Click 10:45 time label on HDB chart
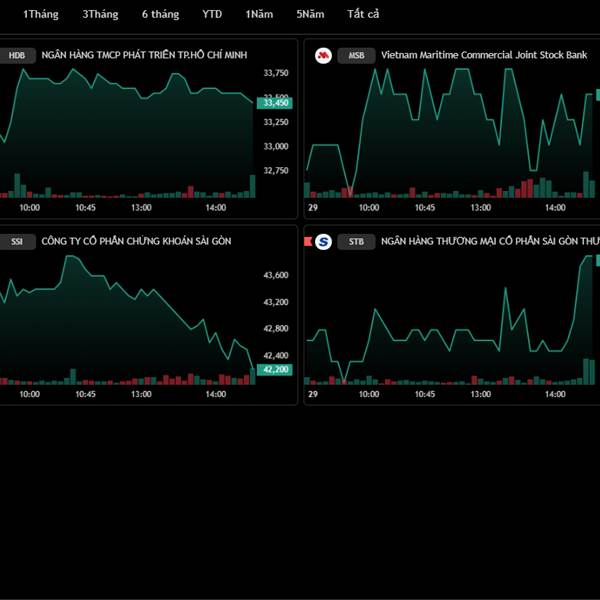Image resolution: width=600 pixels, height=600 pixels. (85, 208)
